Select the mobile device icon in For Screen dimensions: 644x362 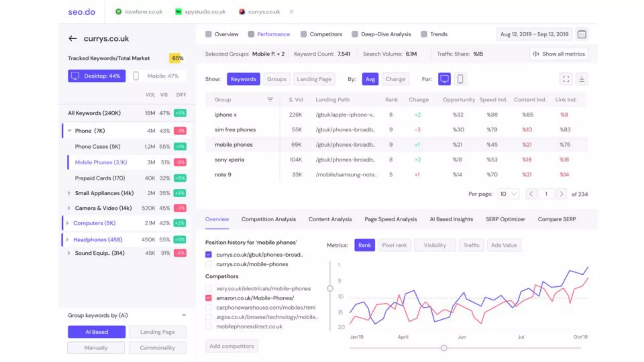click(x=460, y=79)
